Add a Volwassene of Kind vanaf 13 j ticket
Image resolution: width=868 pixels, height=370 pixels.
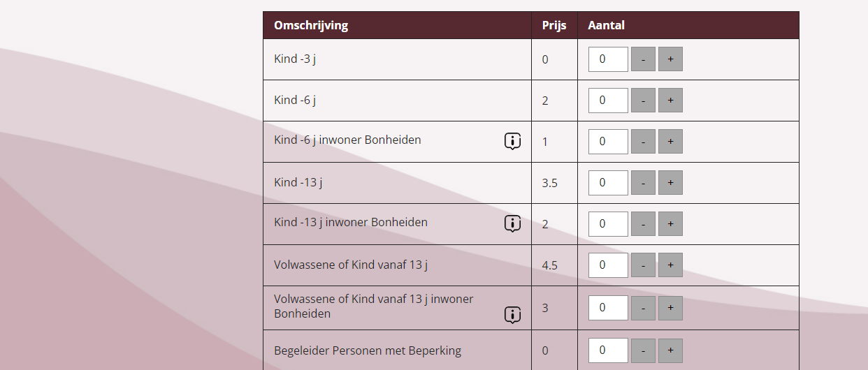(670, 265)
